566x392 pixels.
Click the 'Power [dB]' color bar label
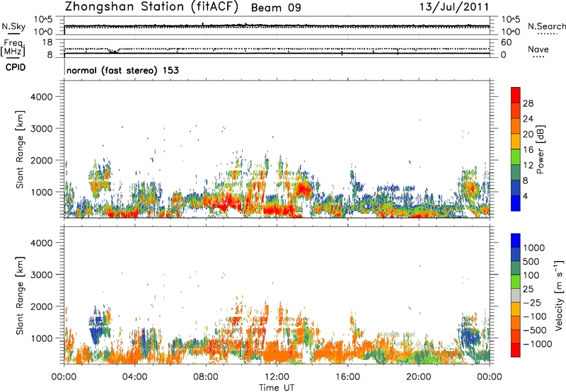540,149
